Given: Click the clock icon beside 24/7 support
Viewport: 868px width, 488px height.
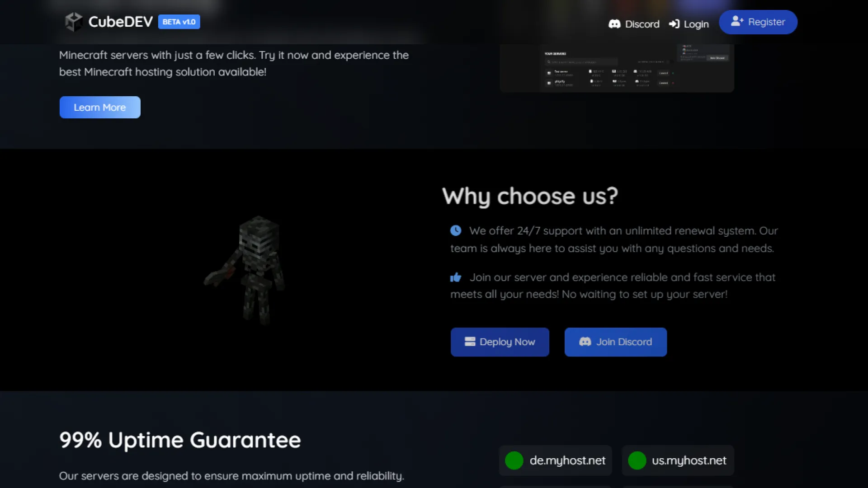Looking at the screenshot, I should point(456,230).
